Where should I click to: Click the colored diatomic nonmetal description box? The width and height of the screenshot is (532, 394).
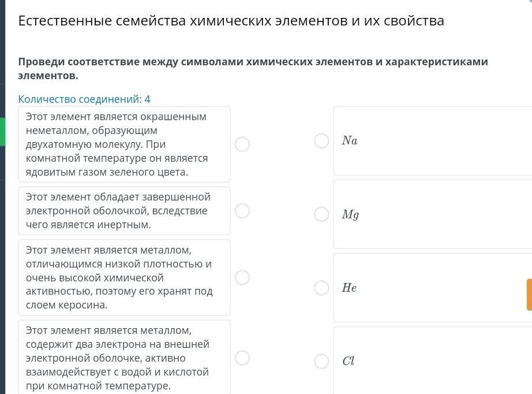click(x=124, y=144)
